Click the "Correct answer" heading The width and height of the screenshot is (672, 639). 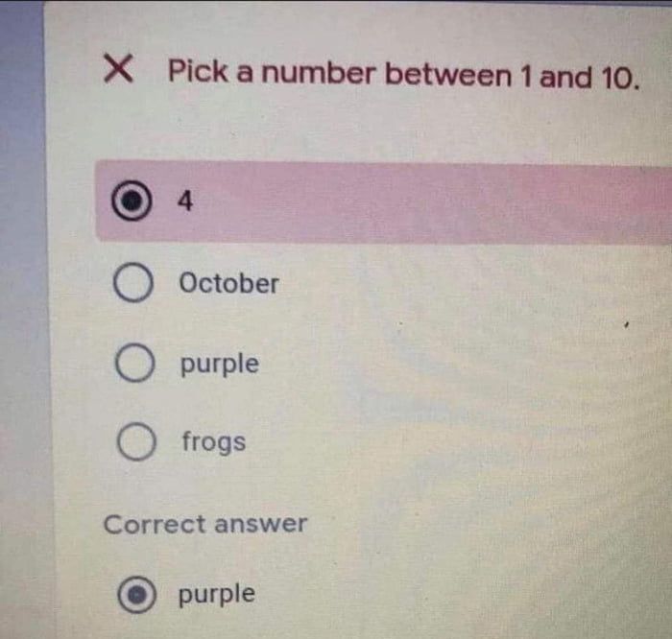(204, 525)
